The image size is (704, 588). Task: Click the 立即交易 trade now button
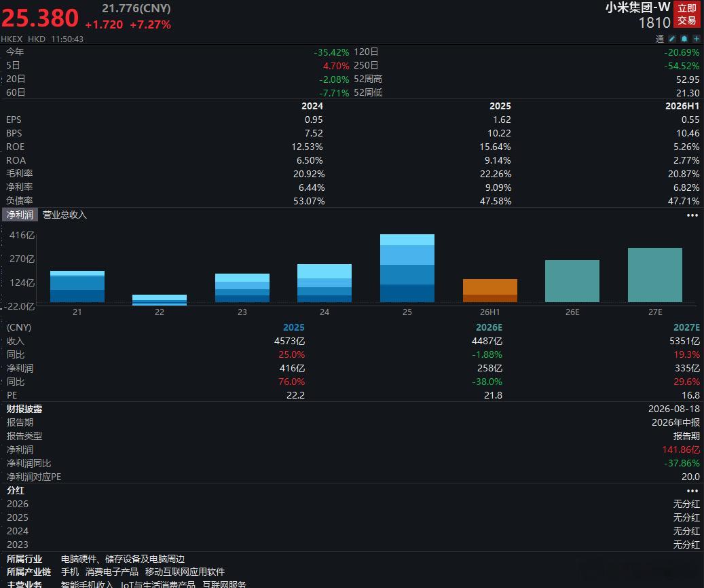pos(687,14)
